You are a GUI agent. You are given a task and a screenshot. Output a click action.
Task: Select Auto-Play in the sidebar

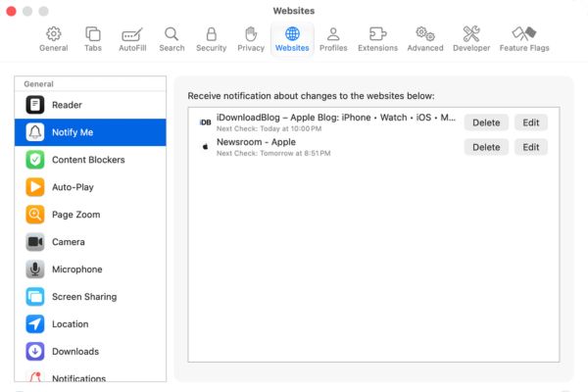tap(90, 187)
